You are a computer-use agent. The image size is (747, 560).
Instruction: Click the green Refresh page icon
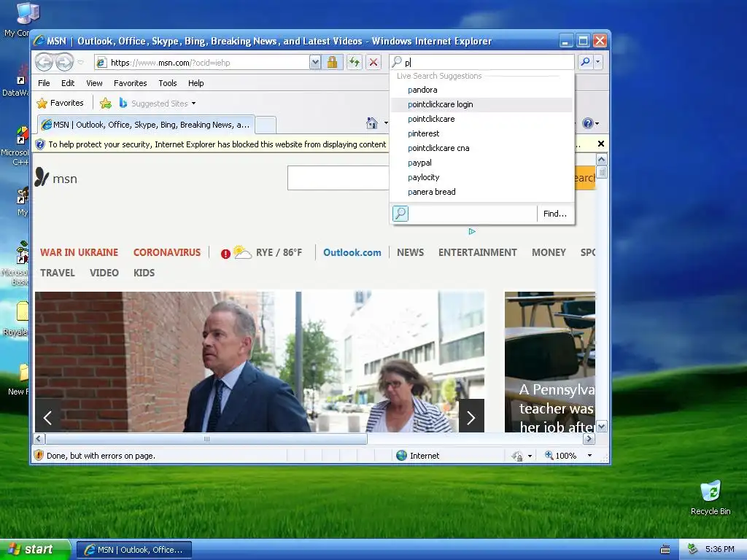(x=354, y=63)
